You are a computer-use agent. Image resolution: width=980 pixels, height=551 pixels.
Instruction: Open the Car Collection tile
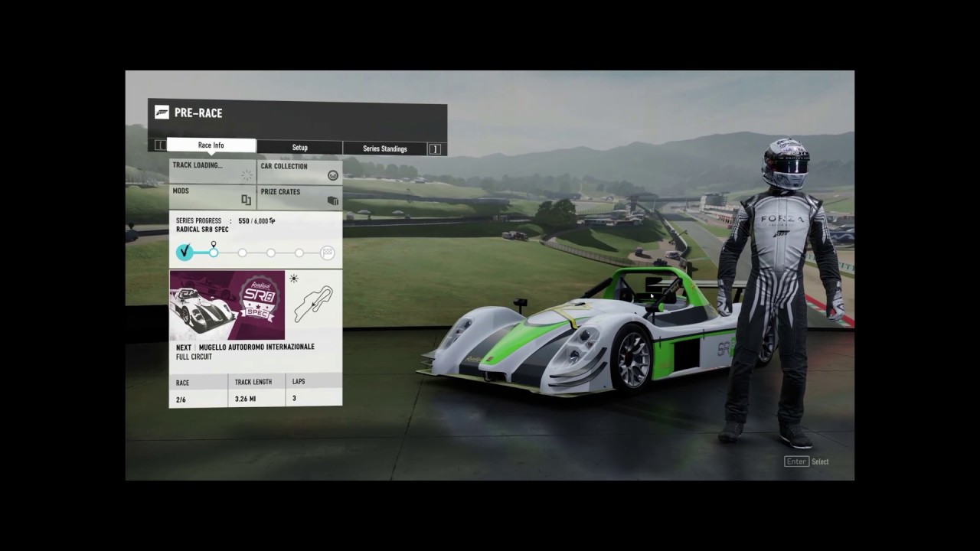tap(299, 171)
